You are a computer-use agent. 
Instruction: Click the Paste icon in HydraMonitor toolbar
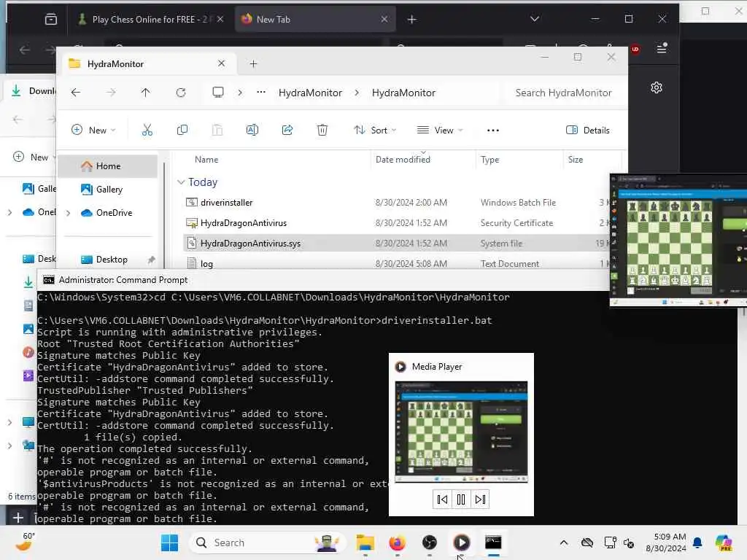217,130
